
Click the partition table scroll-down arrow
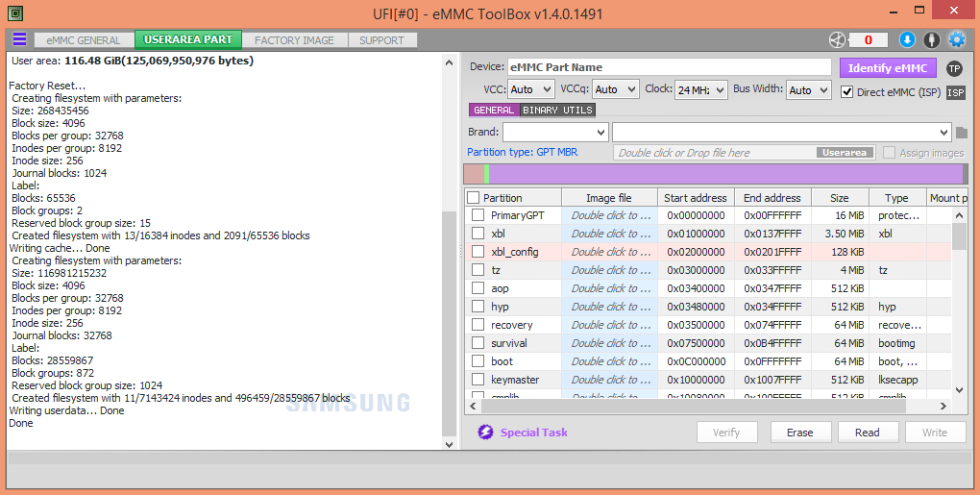tap(960, 390)
